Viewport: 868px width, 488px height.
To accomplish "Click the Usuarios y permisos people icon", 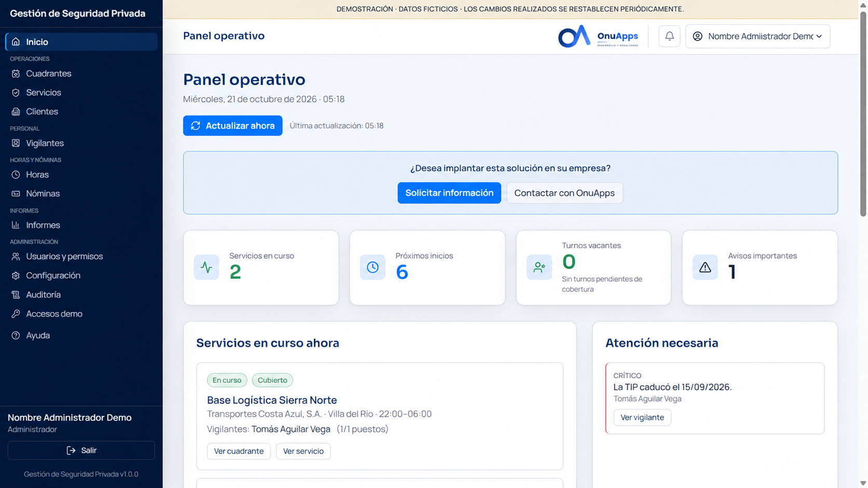I will click(x=16, y=256).
